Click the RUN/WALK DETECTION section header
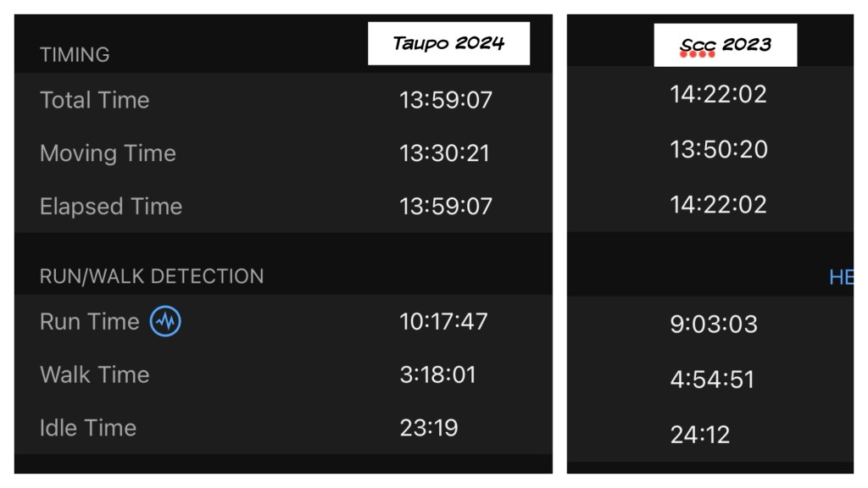The image size is (868, 488). (152, 276)
